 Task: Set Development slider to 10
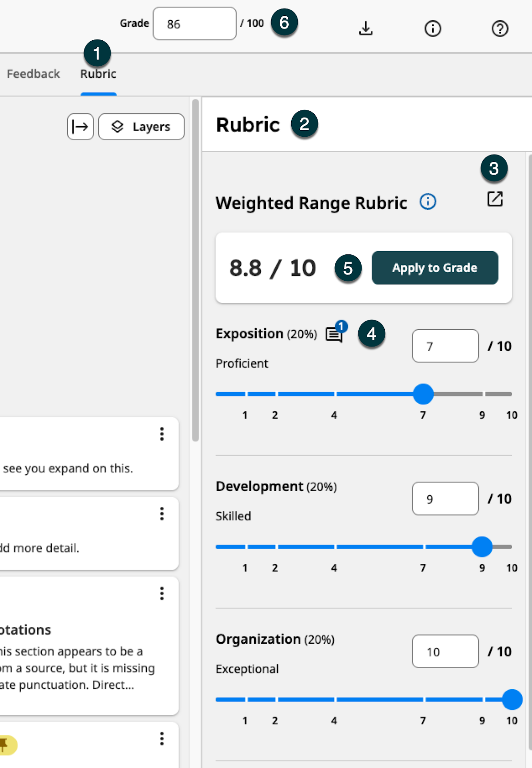[511, 547]
